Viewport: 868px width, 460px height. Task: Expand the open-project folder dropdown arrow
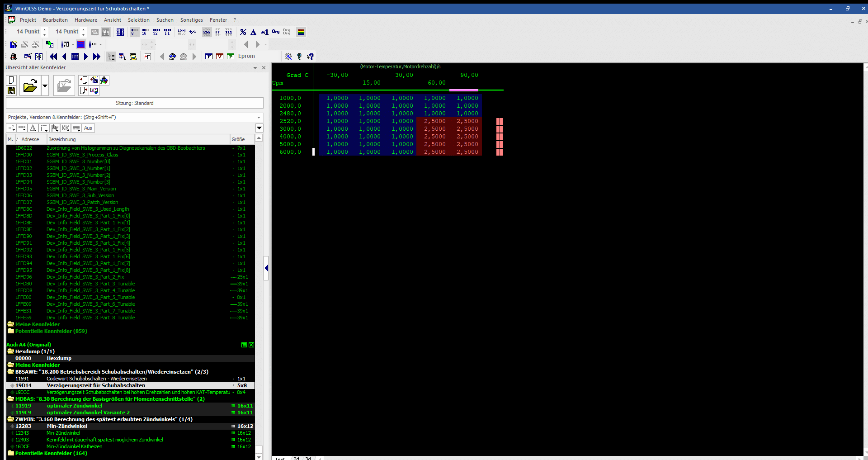coord(45,85)
